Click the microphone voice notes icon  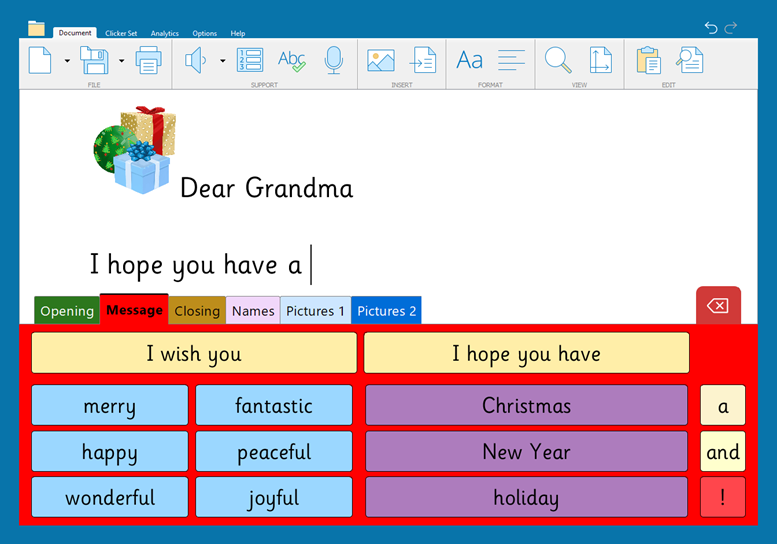(x=334, y=61)
